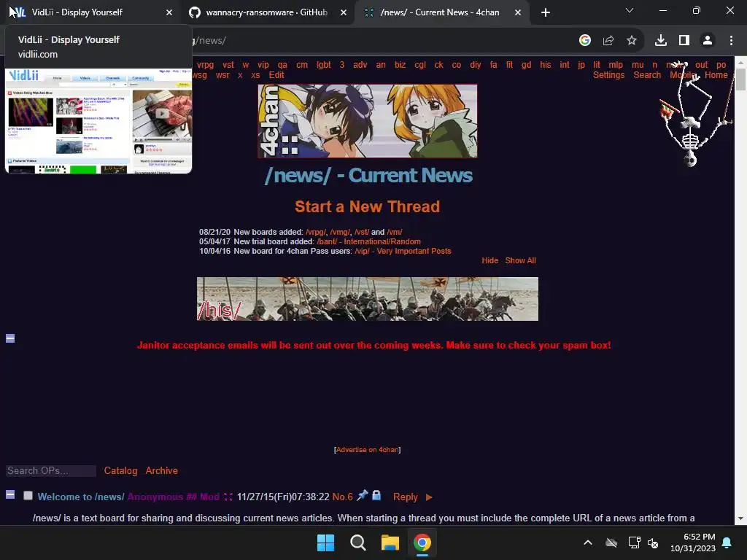Open the /vmg/ link in news
The height and width of the screenshot is (560, 747).
point(340,232)
